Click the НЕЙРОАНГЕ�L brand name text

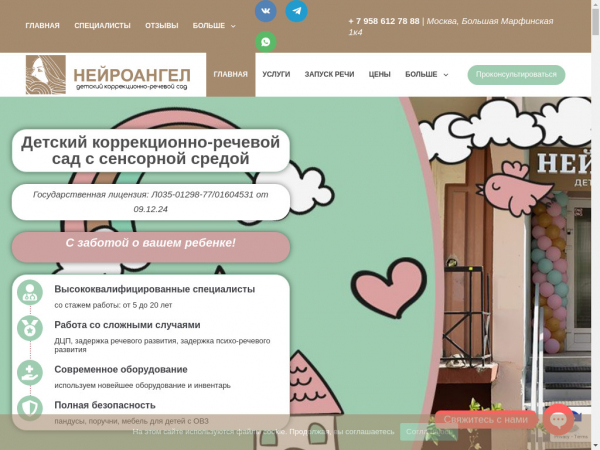tap(132, 75)
